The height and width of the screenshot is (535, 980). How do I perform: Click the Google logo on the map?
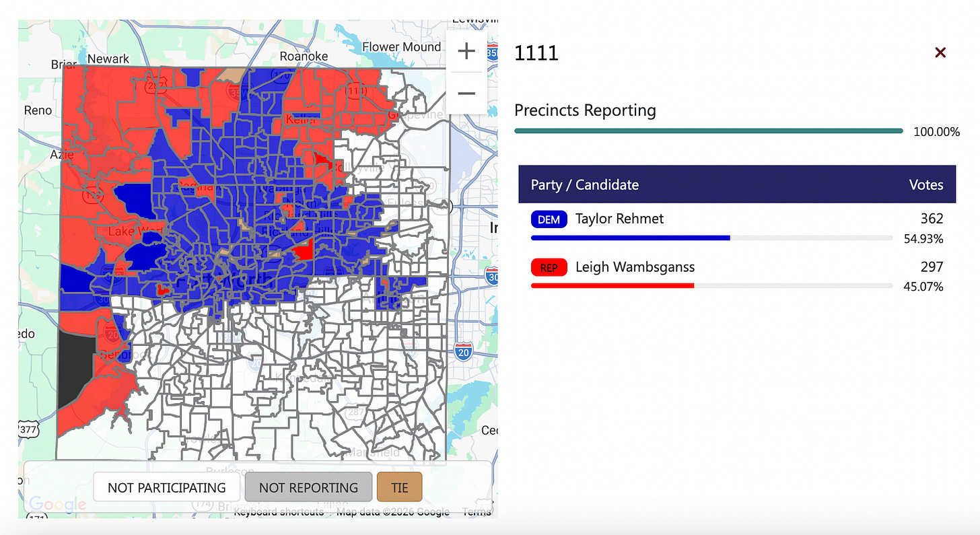pyautogui.click(x=59, y=505)
